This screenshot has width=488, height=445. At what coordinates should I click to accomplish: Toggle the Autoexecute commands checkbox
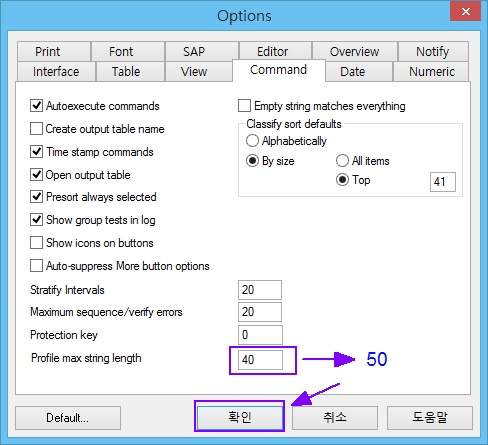36,106
